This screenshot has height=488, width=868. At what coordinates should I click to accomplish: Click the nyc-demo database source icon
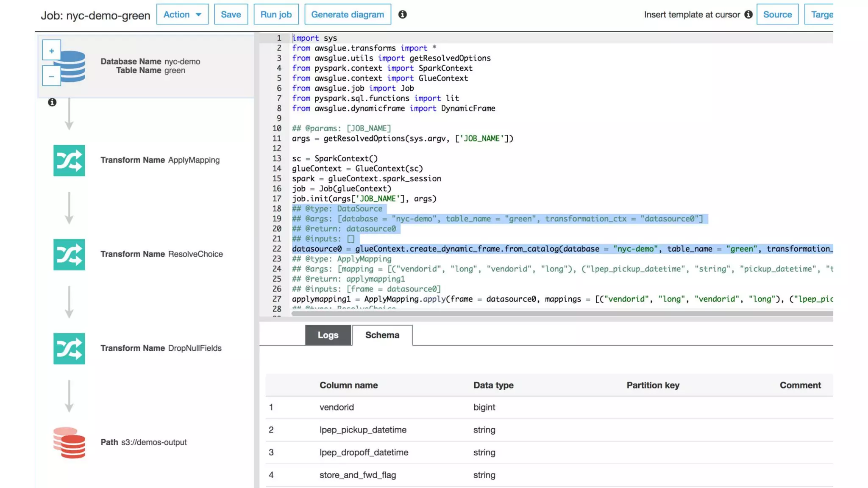pos(73,67)
